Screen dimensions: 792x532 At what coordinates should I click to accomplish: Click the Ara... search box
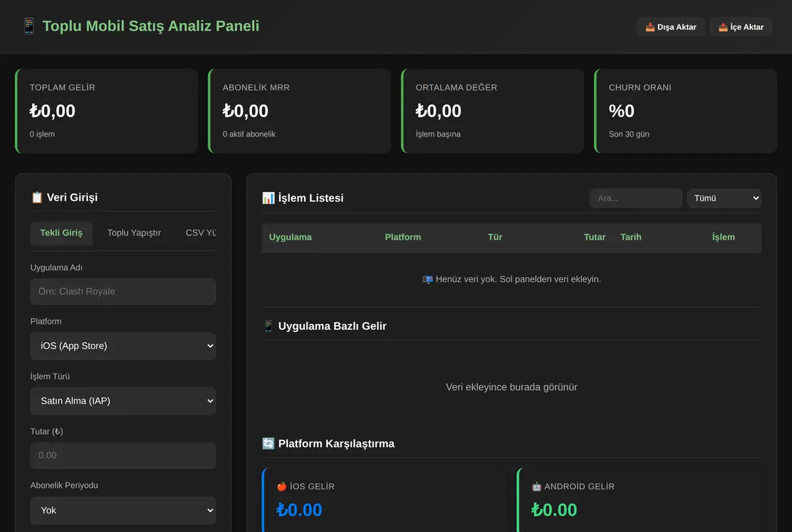tap(636, 198)
